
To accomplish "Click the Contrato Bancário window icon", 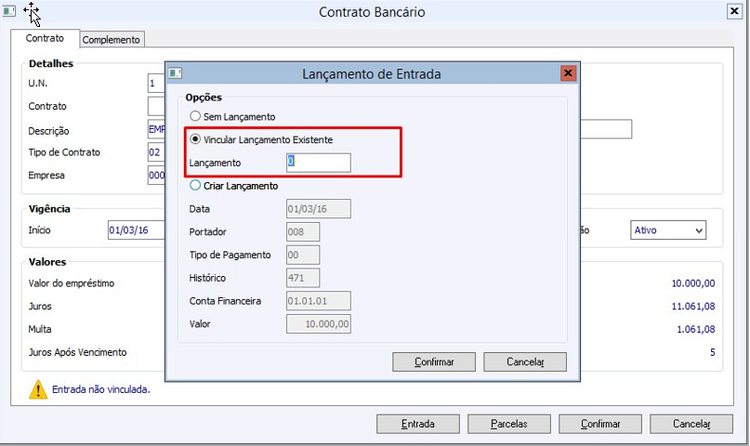I will coord(9,11).
